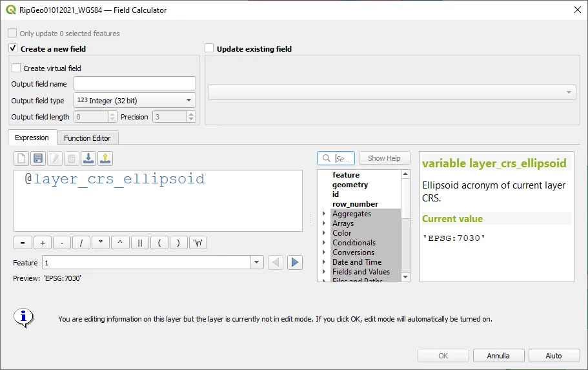Click the clear expression editor icon
The height and width of the screenshot is (370, 588).
coord(21,158)
